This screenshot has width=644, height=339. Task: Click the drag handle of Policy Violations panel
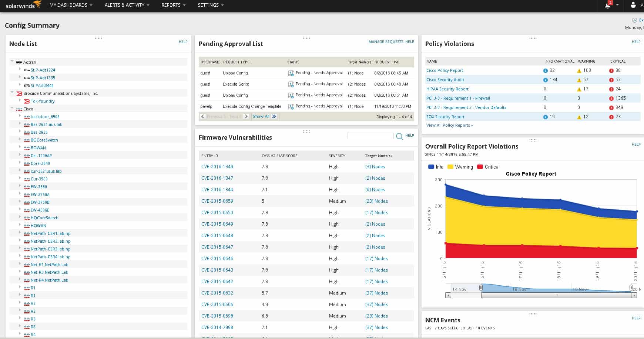[x=533, y=38]
